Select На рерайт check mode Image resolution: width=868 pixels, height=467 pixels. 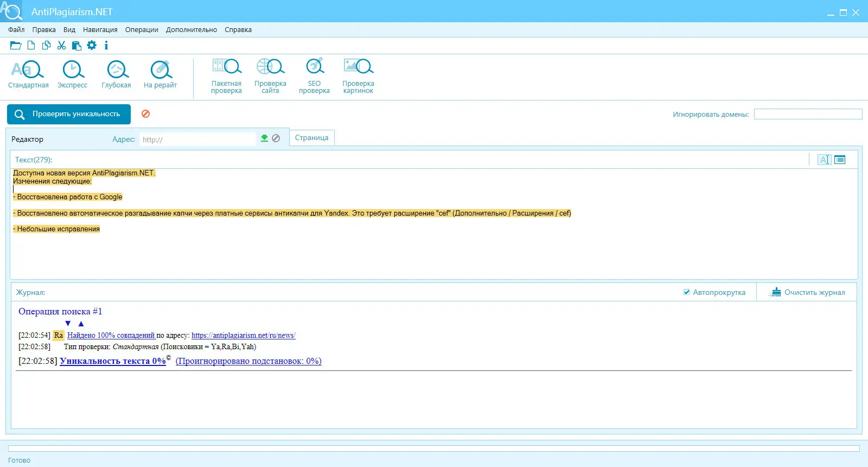click(x=160, y=74)
